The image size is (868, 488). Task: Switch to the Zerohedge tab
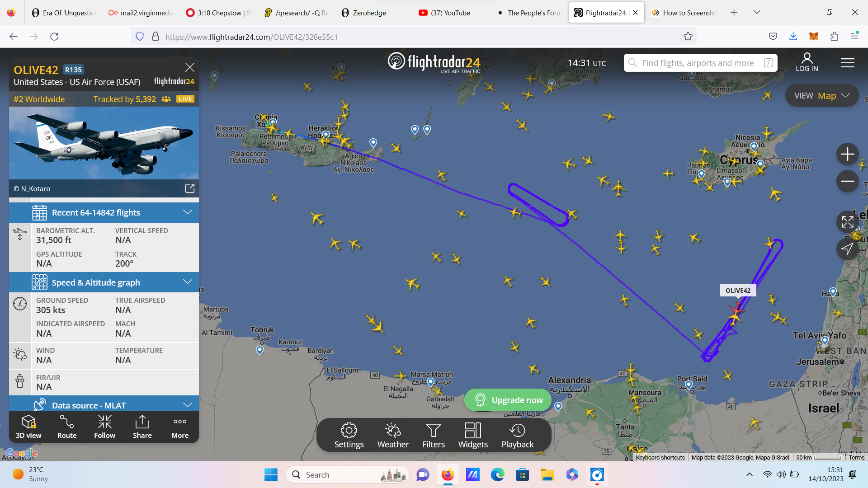[x=369, y=13]
